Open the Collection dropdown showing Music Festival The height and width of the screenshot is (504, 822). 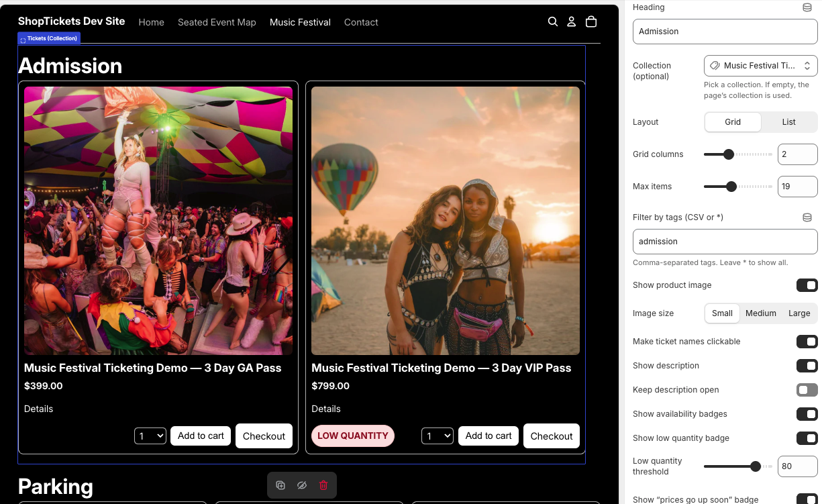click(760, 65)
